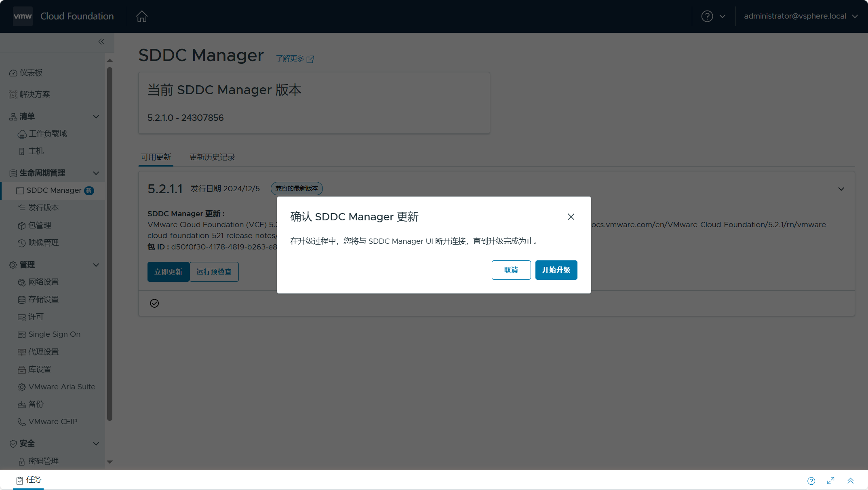Click the Depot Settings (库设置) icon
868x490 pixels.
[x=22, y=370]
